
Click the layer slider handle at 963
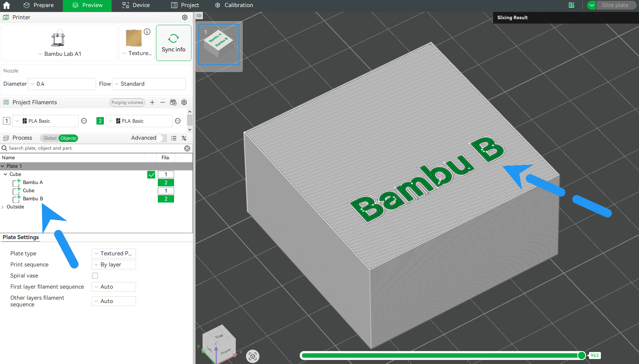tap(581, 356)
